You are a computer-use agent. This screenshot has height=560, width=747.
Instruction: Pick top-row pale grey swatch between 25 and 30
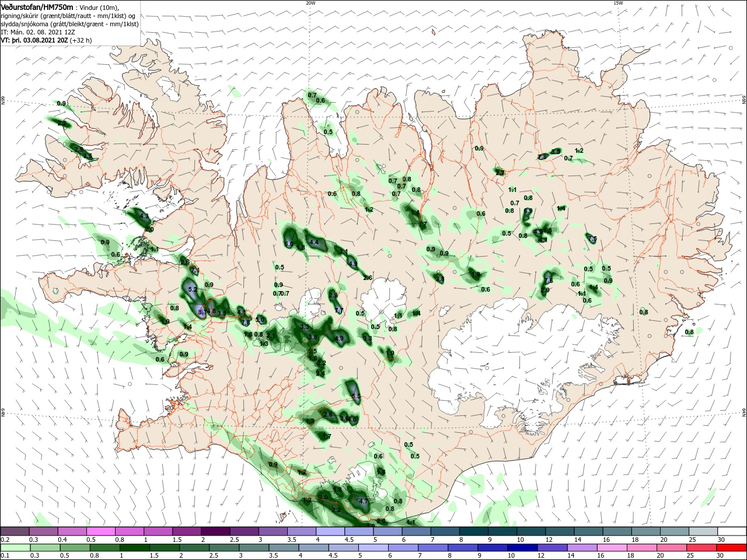704,531
